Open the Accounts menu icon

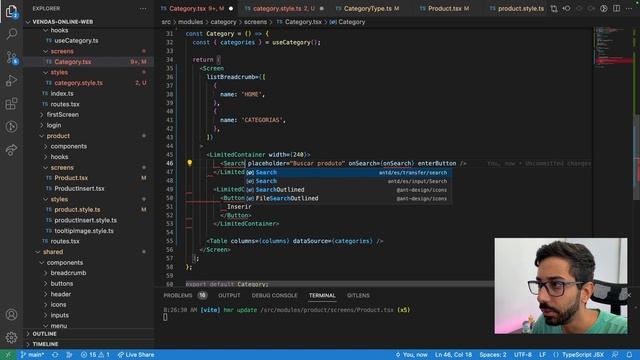[11, 315]
